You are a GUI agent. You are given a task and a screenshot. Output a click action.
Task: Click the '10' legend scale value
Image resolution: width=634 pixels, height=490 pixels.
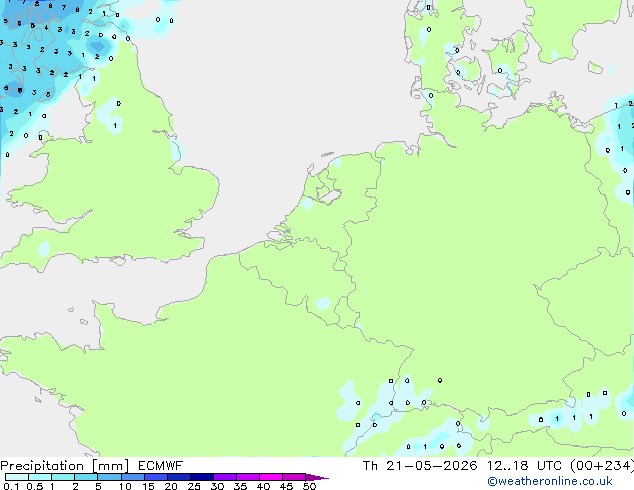[125, 486]
